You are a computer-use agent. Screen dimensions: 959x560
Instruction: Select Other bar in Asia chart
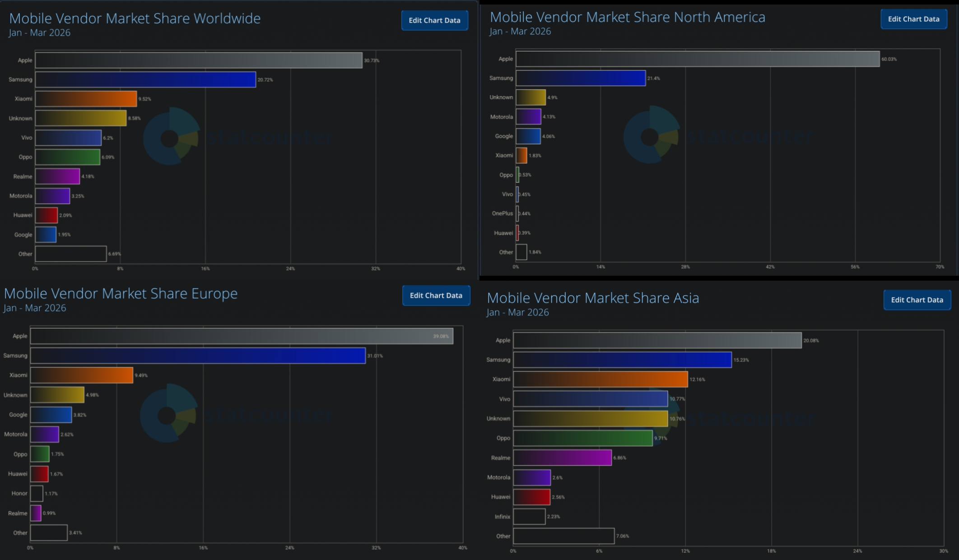pyautogui.click(x=563, y=536)
